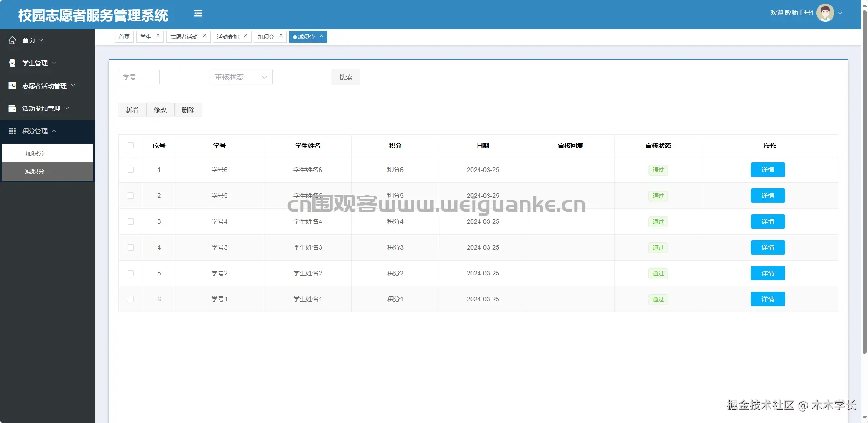Close the 活动参加 tab

pyautogui.click(x=246, y=35)
